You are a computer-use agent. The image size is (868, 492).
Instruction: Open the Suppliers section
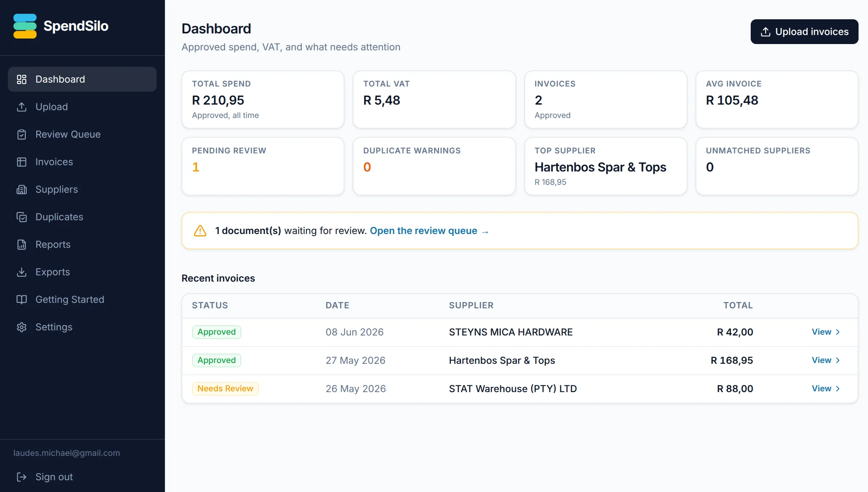point(82,190)
